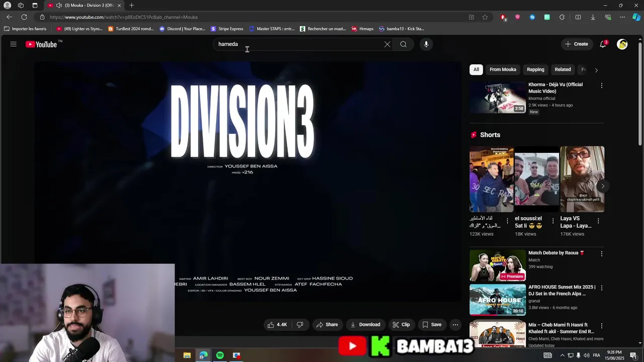Open the new tab plus button
The image size is (644, 362).
[x=131, y=5]
